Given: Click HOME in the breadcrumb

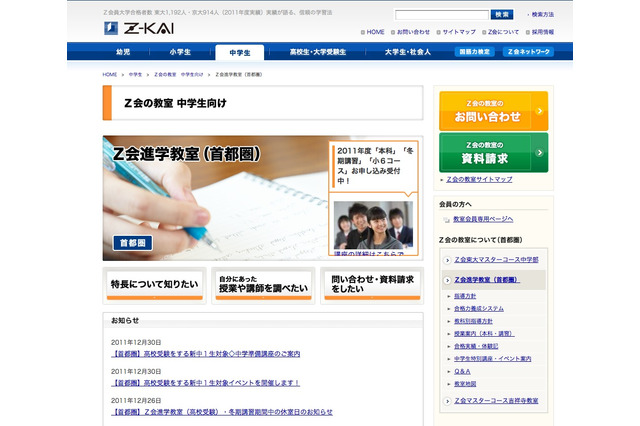Looking at the screenshot, I should (x=109, y=75).
